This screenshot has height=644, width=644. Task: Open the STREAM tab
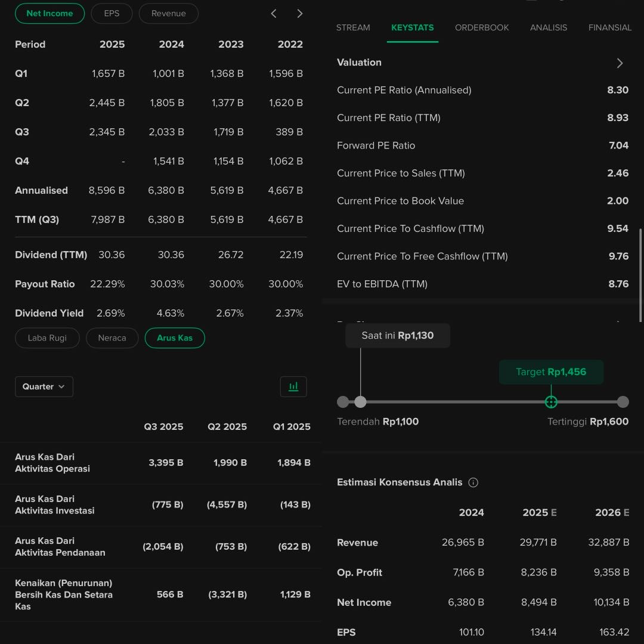pyautogui.click(x=353, y=27)
